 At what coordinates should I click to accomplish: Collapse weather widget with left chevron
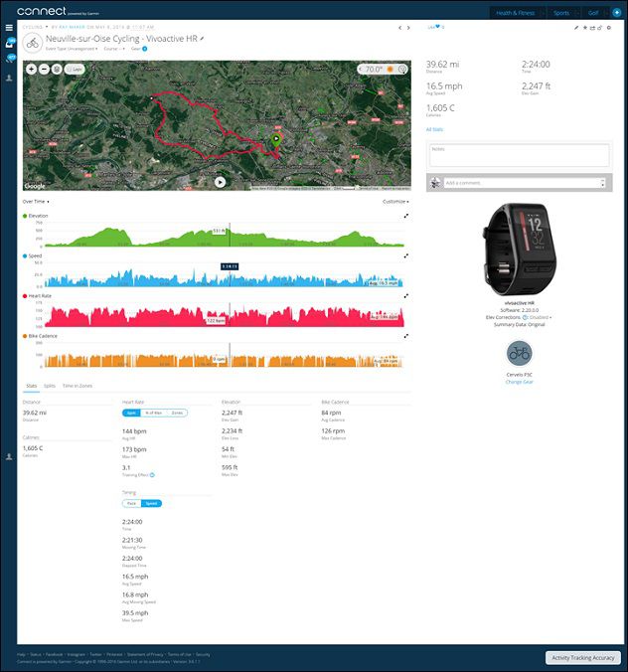click(x=361, y=69)
